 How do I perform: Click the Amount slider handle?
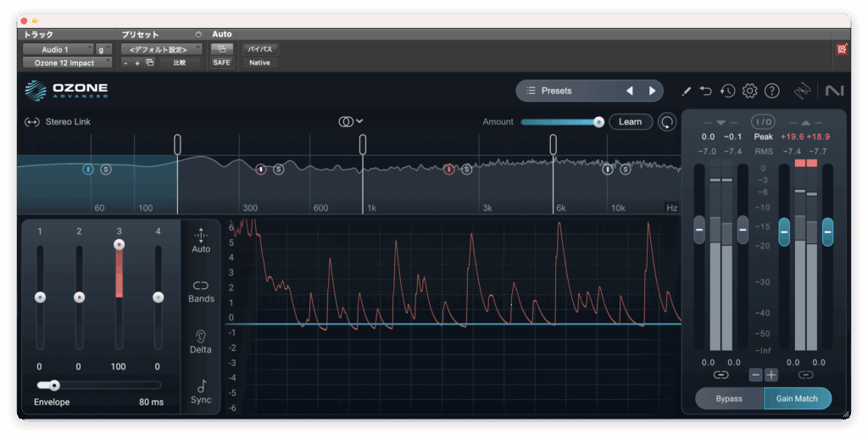click(x=598, y=122)
